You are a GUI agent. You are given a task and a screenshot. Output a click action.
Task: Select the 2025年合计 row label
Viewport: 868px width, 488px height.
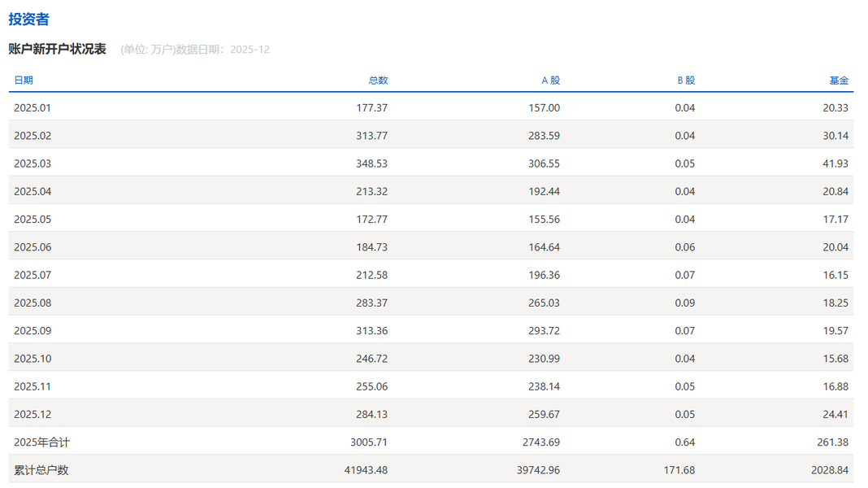41,442
